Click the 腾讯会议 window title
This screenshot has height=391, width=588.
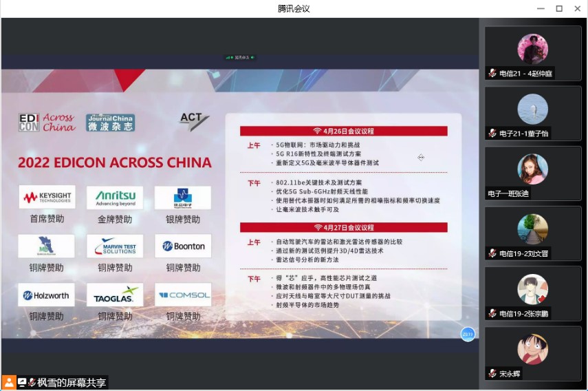pyautogui.click(x=294, y=8)
